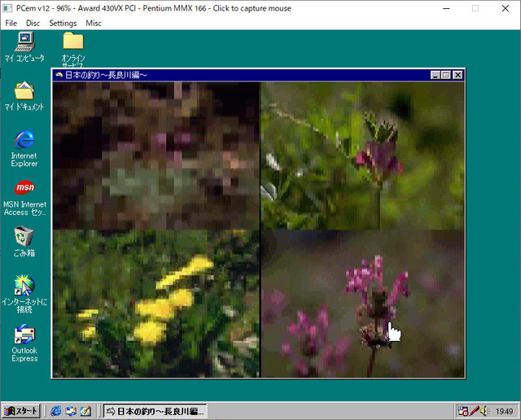521x420 pixels.
Task: Open the PCem Disc menu
Action: pyautogui.click(x=33, y=24)
